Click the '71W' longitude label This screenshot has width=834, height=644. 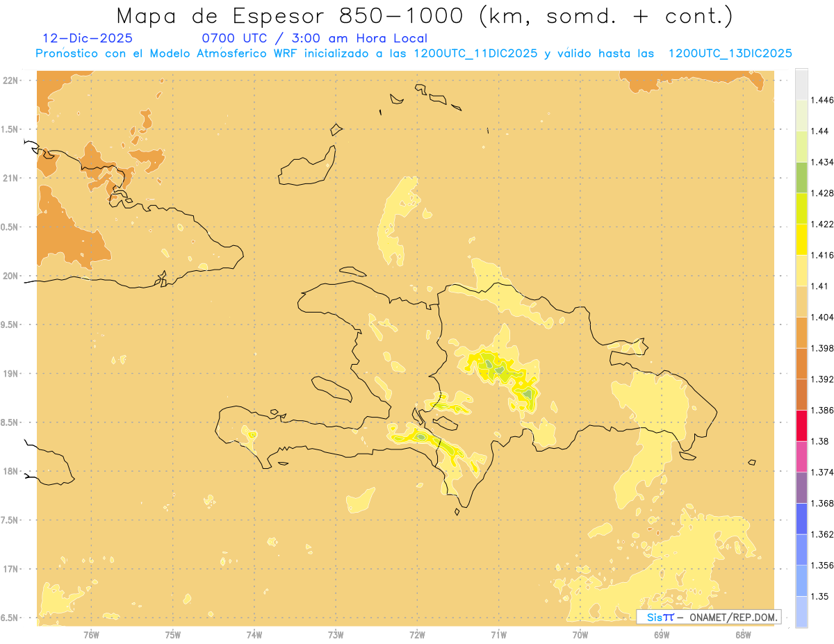[498, 634]
